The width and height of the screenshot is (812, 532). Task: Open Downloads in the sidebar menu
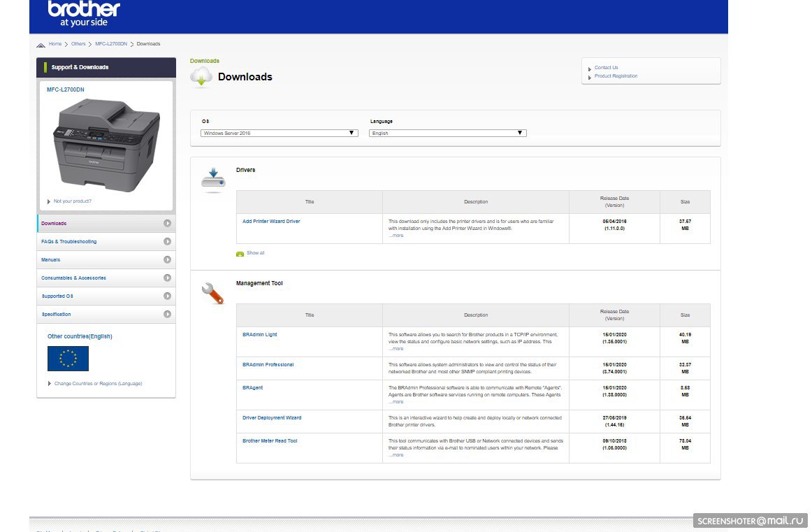point(106,223)
